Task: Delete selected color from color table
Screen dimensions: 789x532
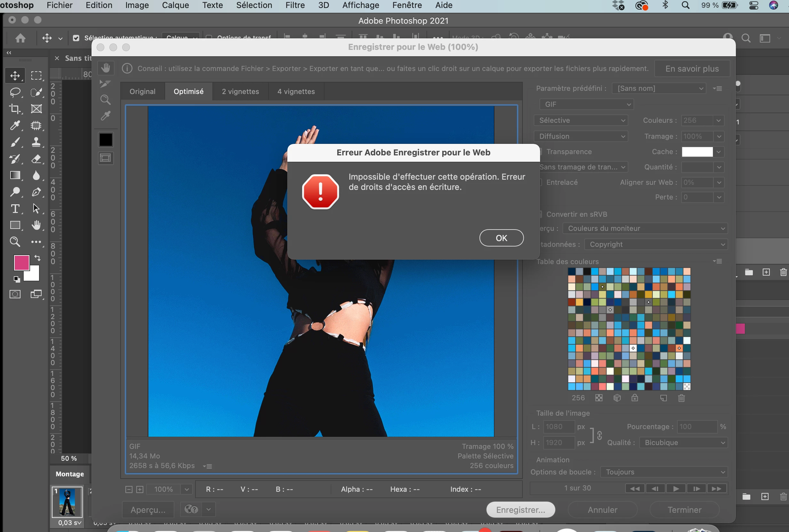Action: coord(681,398)
